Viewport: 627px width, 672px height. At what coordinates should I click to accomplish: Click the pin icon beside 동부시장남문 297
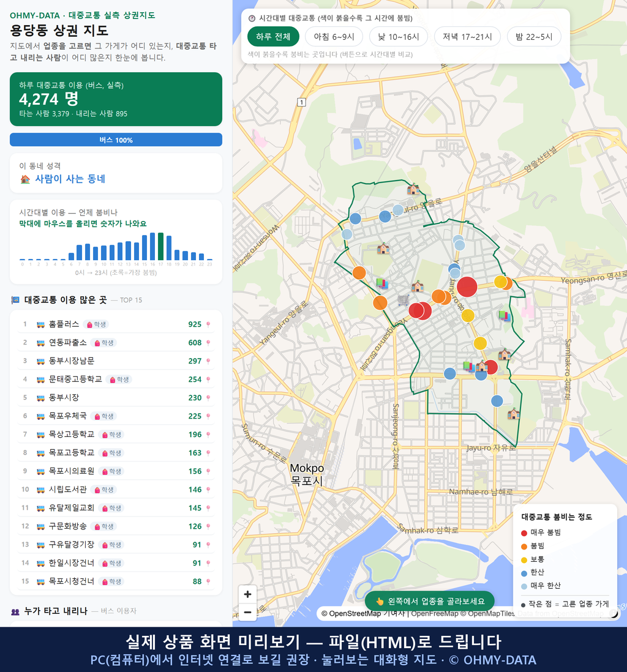tap(208, 361)
